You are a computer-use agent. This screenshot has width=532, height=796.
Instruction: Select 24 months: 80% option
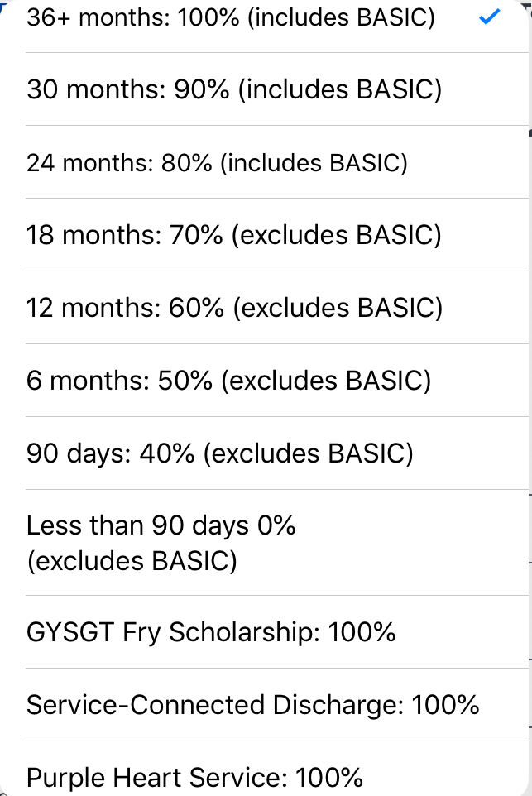click(x=218, y=162)
